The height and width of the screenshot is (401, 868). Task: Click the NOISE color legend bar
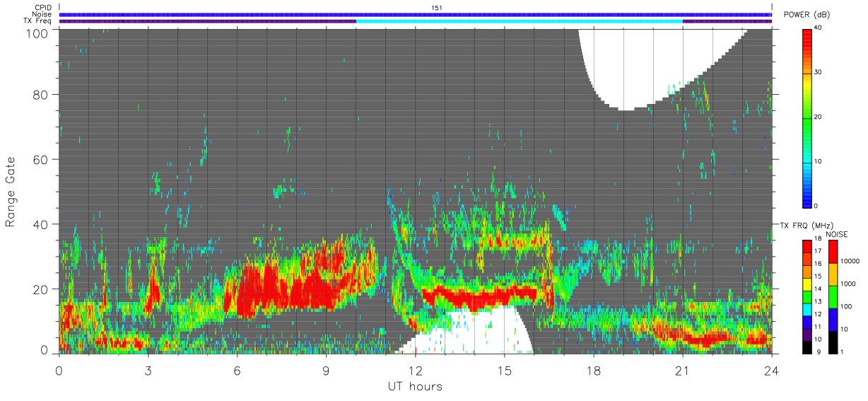coord(832,296)
